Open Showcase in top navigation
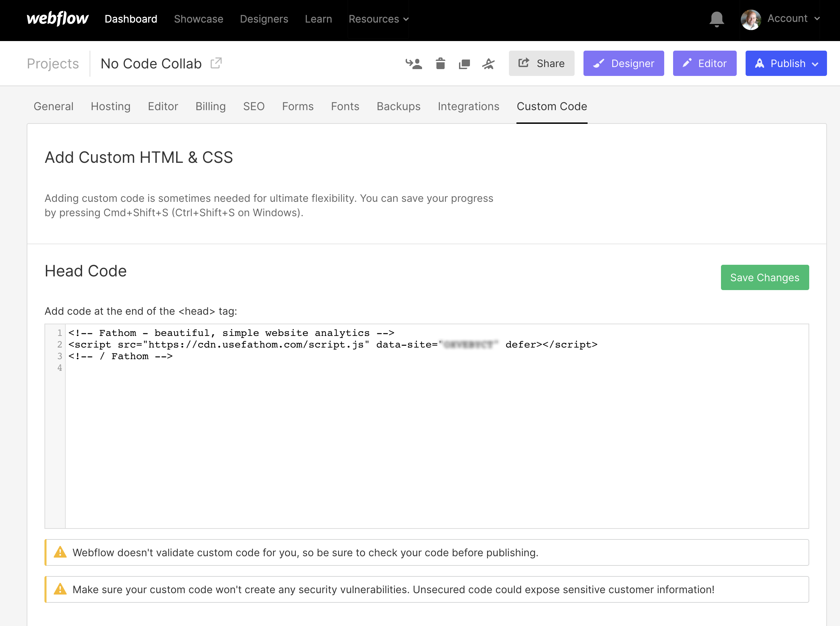The image size is (840, 626). [x=198, y=19]
